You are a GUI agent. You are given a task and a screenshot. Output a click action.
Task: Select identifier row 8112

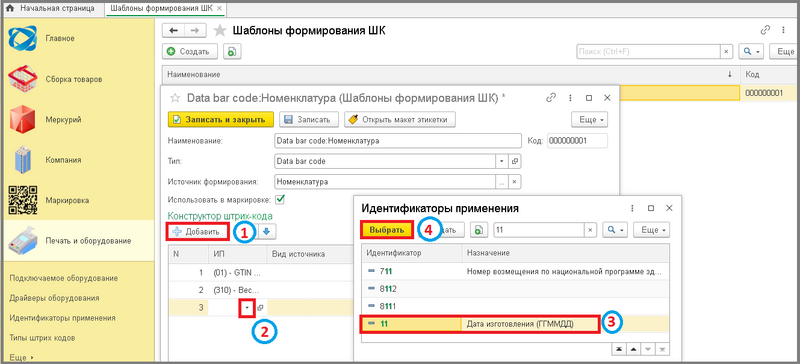point(515,289)
